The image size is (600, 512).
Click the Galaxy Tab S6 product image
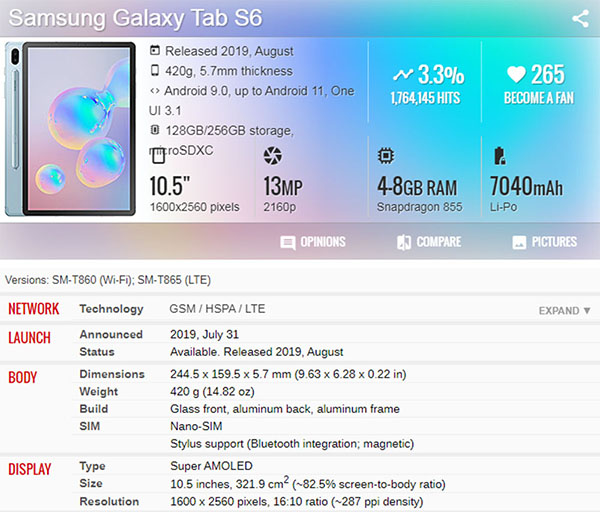(x=70, y=129)
